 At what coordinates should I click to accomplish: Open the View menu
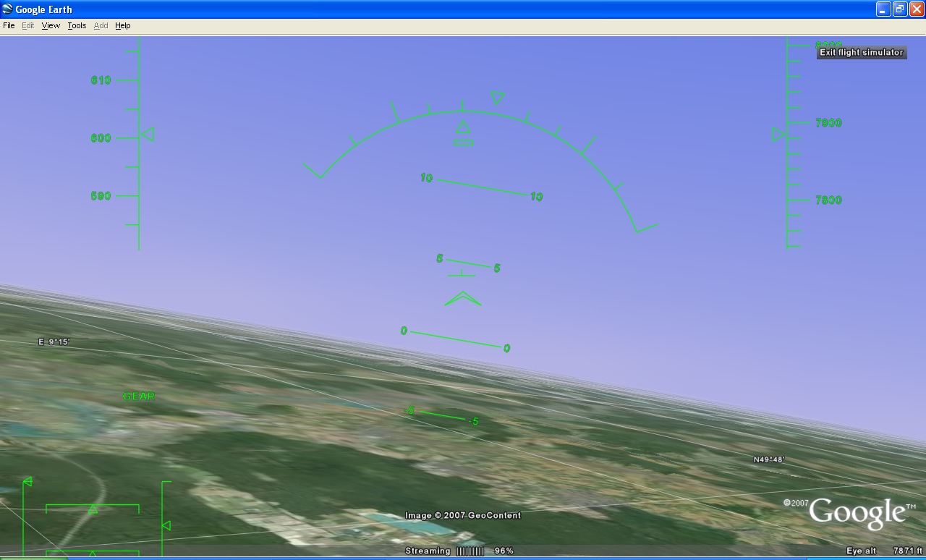(x=51, y=25)
